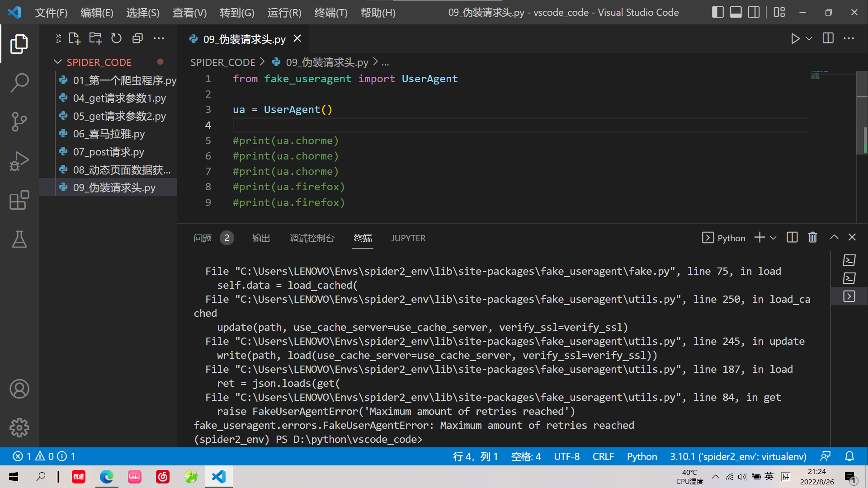Open NetEase Cloud Music taskbar icon
The image size is (868, 488).
(x=163, y=477)
